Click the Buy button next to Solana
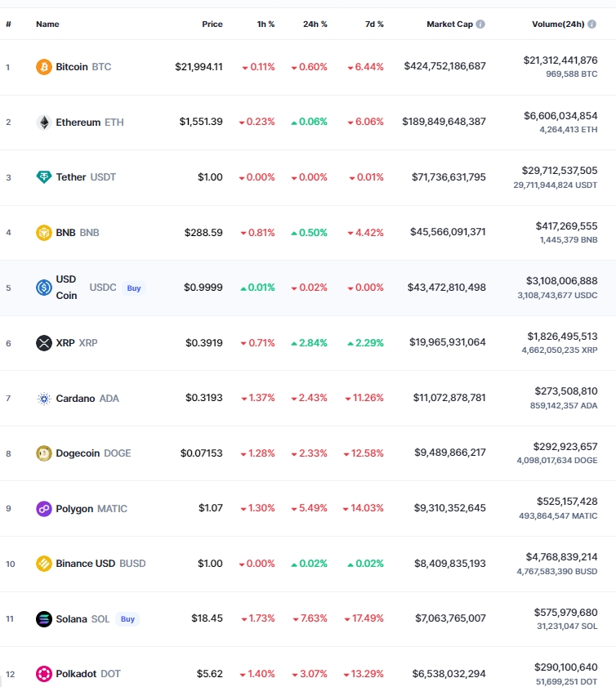The width and height of the screenshot is (616, 687). tap(127, 619)
